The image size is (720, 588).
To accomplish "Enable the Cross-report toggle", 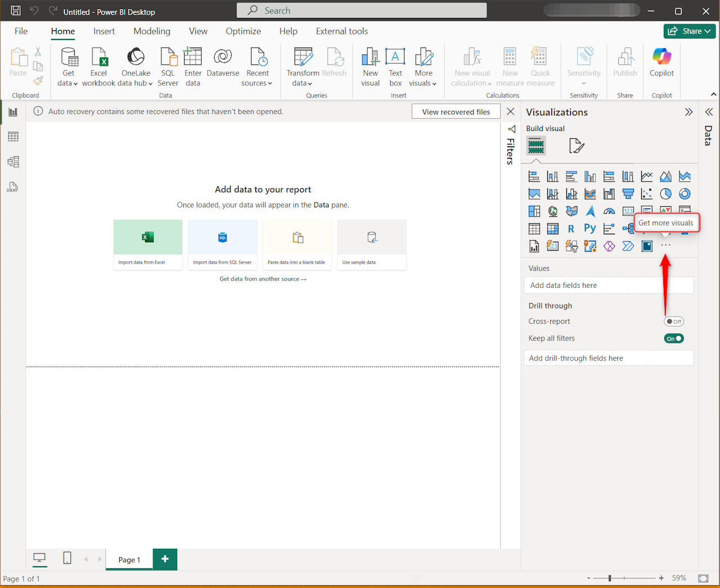I will (673, 322).
